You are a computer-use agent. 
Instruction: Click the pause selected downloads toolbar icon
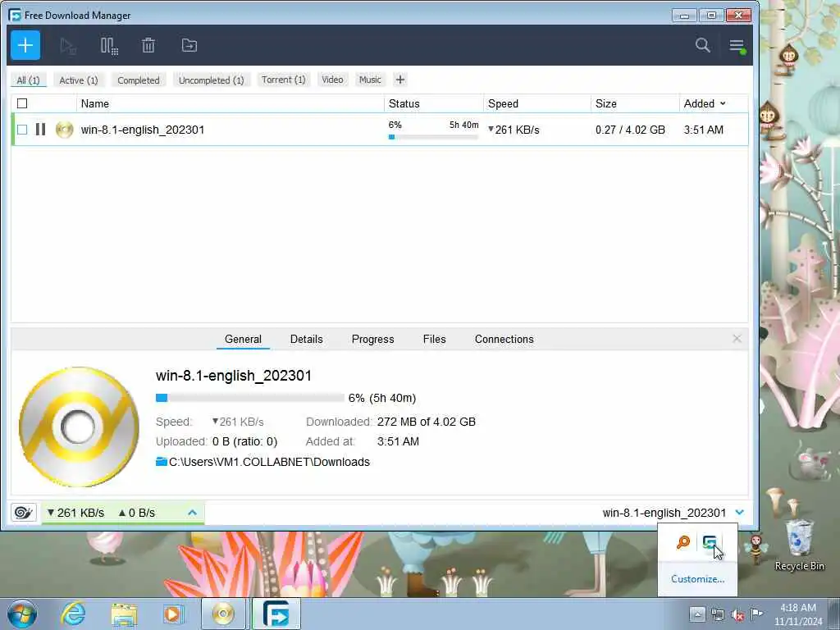[109, 46]
